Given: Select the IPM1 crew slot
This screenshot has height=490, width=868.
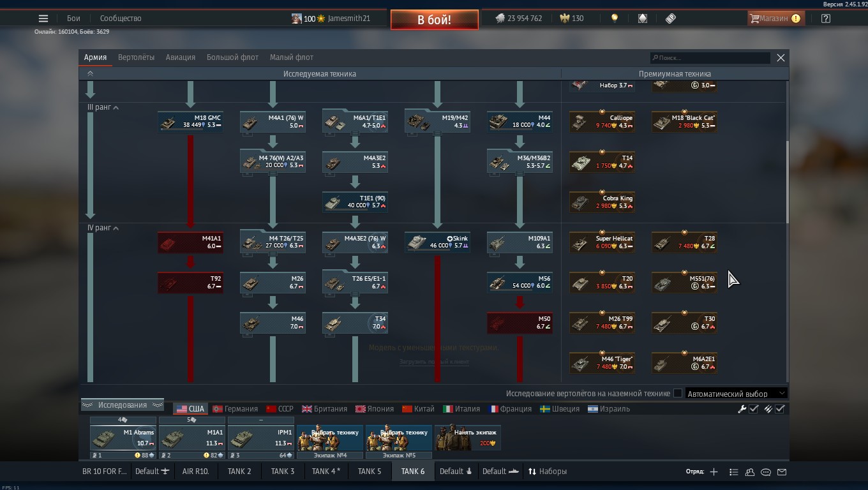Looking at the screenshot, I should tap(261, 438).
